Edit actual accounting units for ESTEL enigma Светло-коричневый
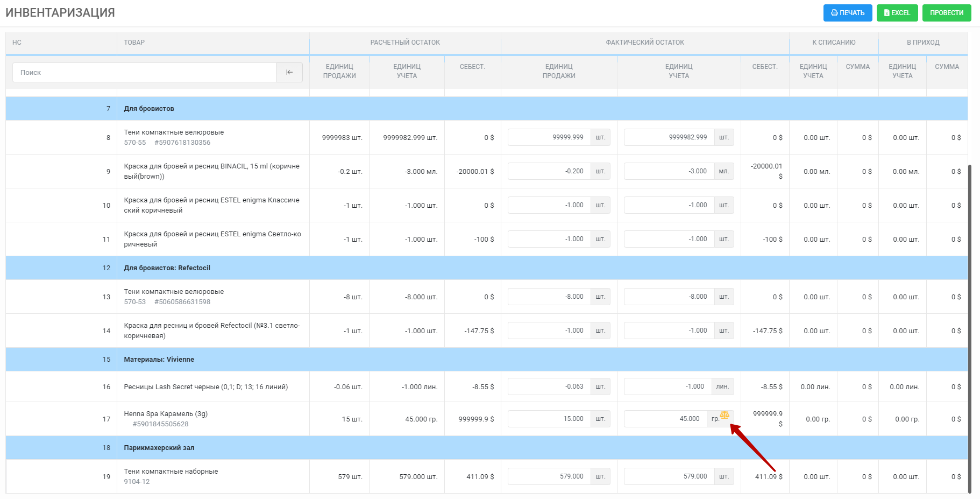This screenshot has width=980, height=499. pyautogui.click(x=669, y=239)
